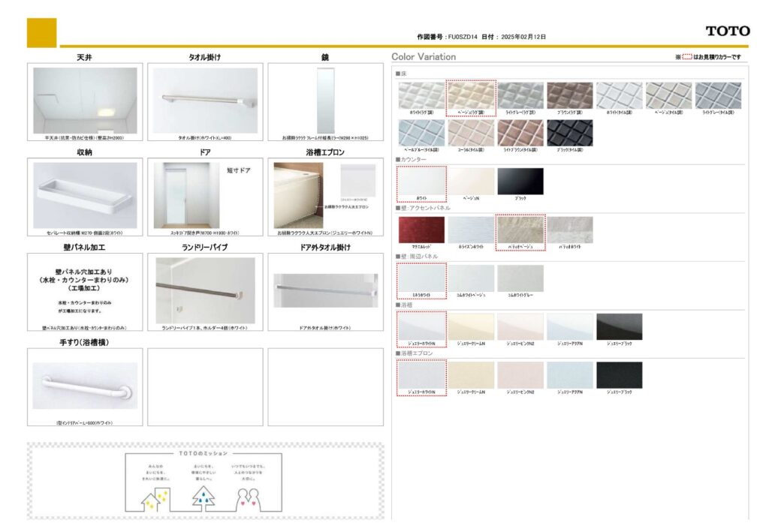Open the mirror (鏡) product image
Image resolution: width=769 pixels, height=532 pixels.
324,101
